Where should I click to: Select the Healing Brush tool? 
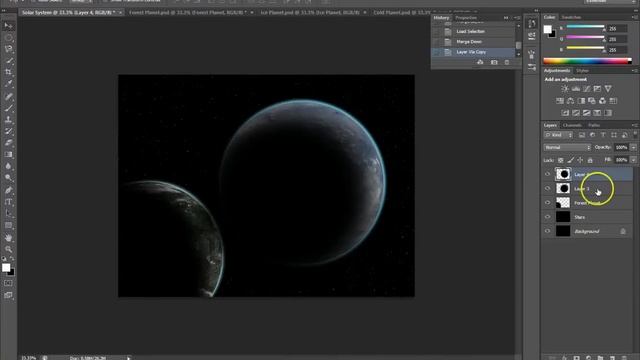8,96
